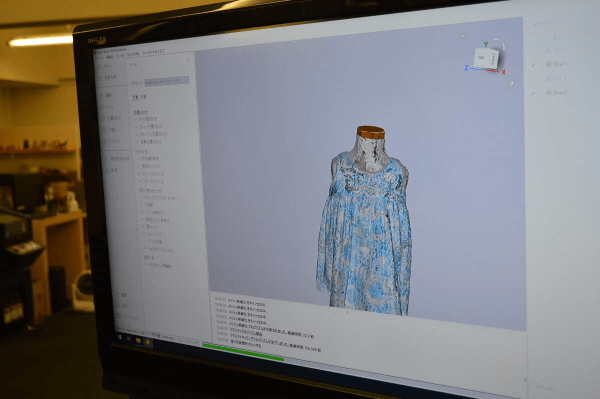
Task: Open the ファイル menu in the menu bar
Action: click(99, 57)
